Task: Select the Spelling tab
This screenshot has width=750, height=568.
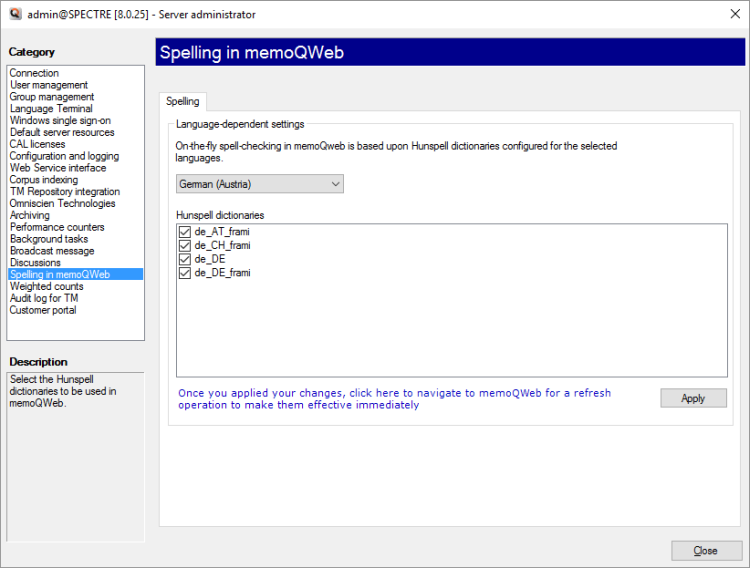Action: click(x=182, y=101)
